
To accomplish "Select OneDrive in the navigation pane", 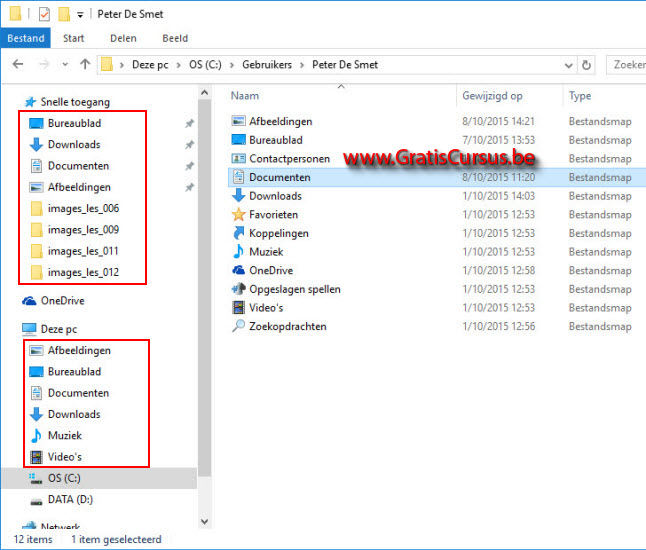I will (x=62, y=301).
